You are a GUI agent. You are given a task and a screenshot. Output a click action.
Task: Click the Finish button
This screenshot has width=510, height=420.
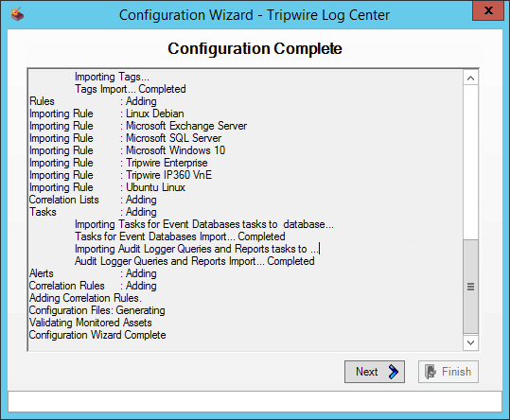[x=448, y=372]
